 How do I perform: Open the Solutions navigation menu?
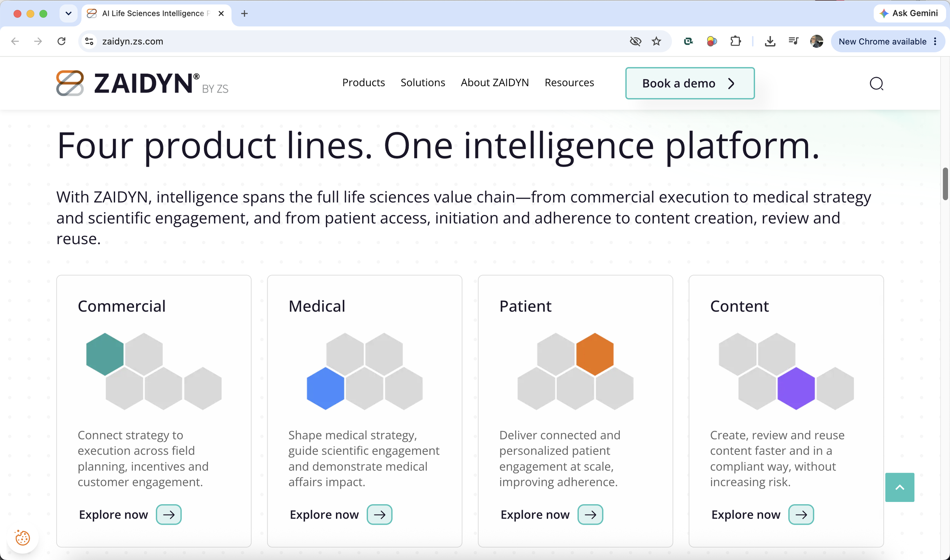[423, 83]
